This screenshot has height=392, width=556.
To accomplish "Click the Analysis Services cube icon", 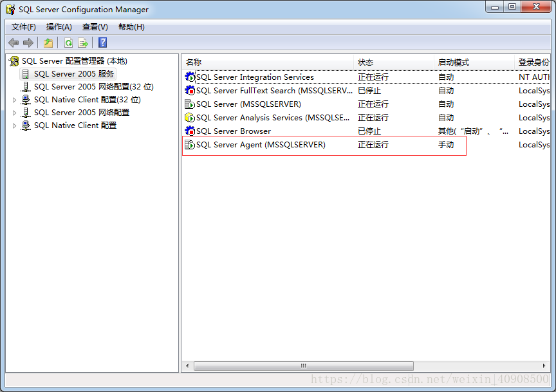I will click(x=190, y=117).
